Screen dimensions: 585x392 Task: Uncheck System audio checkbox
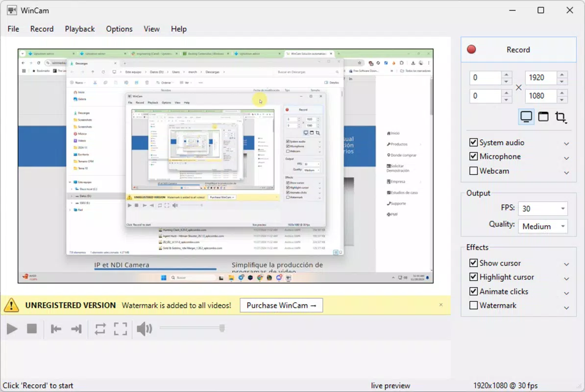pos(473,142)
